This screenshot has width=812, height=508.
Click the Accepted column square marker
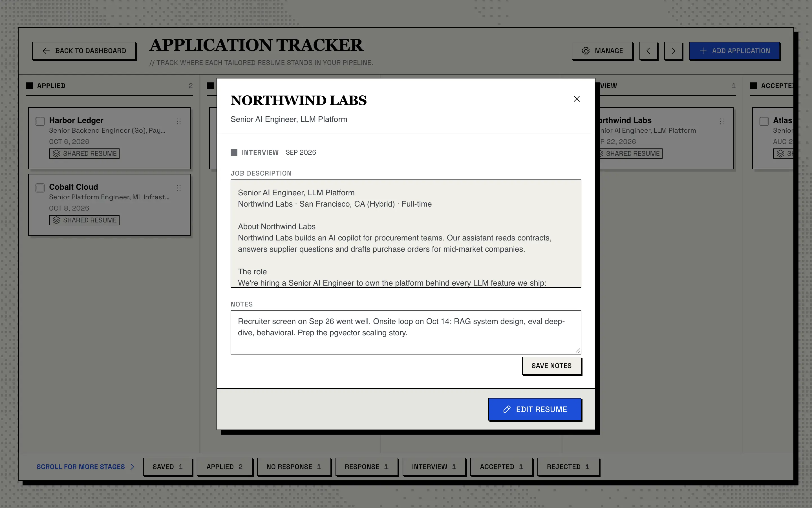pyautogui.click(x=753, y=86)
